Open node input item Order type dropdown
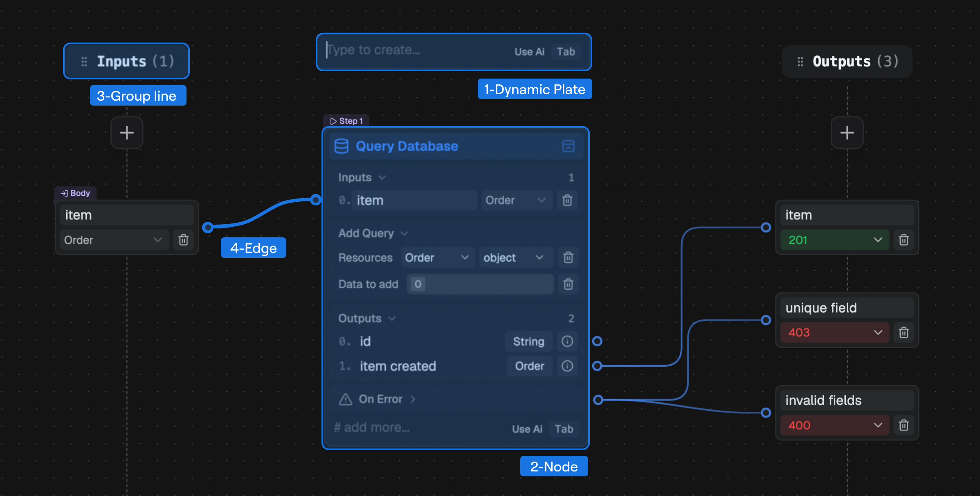The width and height of the screenshot is (980, 496). point(517,201)
